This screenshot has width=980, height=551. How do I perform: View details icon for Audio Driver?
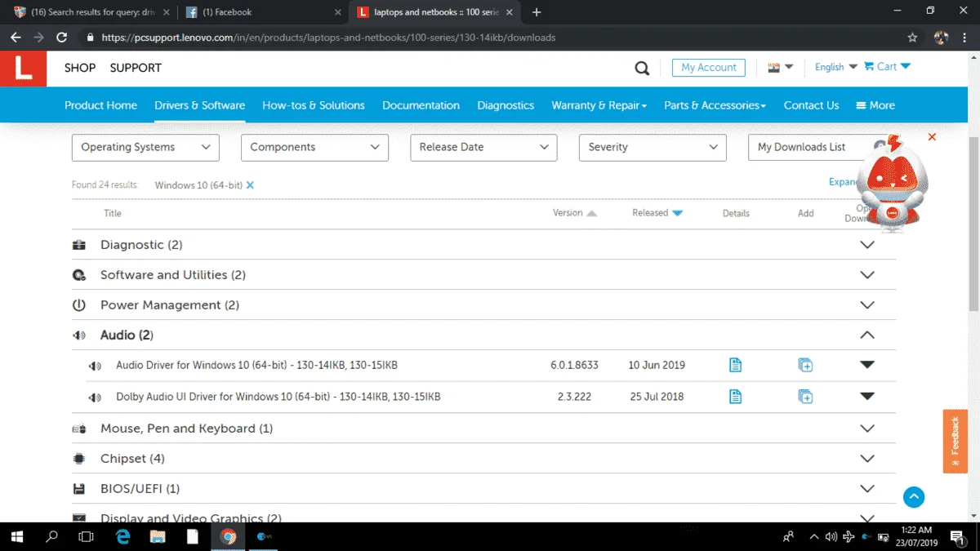pos(736,365)
